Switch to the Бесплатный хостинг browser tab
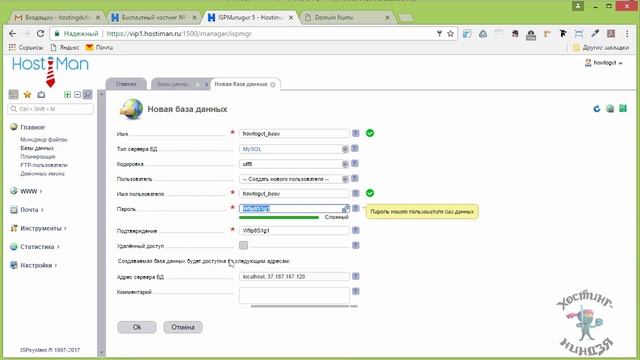640x360 pixels. tap(153, 18)
